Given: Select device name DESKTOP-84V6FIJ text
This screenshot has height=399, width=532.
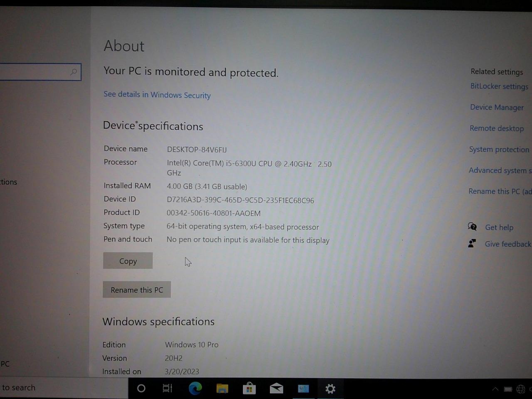Looking at the screenshot, I should 197,149.
